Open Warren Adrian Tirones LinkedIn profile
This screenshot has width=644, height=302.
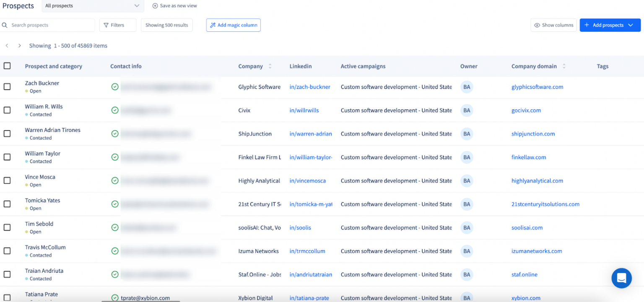coord(311,134)
